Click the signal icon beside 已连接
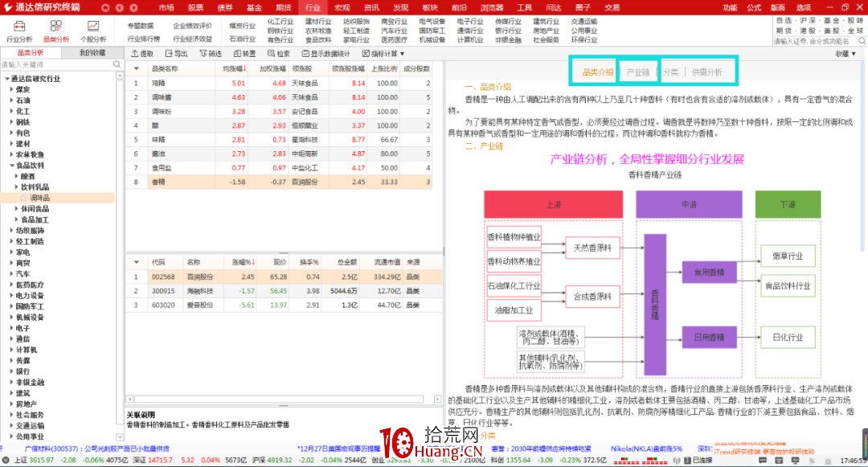 pyautogui.click(x=677, y=461)
